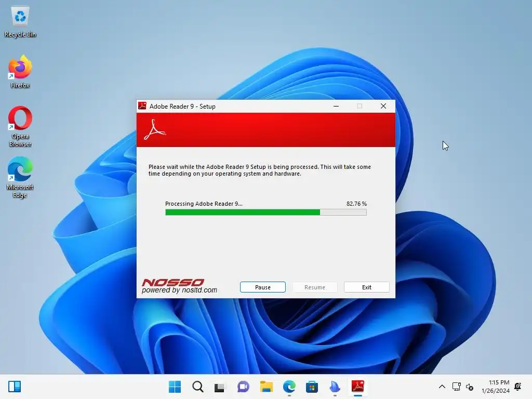The height and width of the screenshot is (399, 532).
Task: Open Microsoft Edge from the taskbar
Action: click(x=289, y=387)
